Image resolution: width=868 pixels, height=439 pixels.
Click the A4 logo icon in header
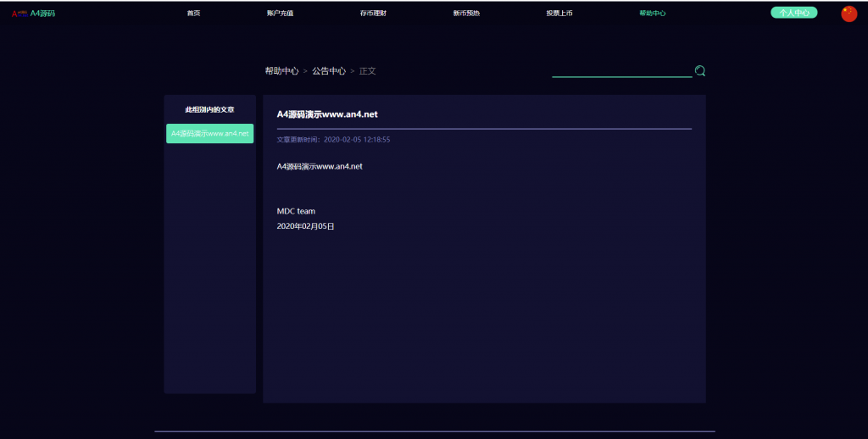point(19,14)
